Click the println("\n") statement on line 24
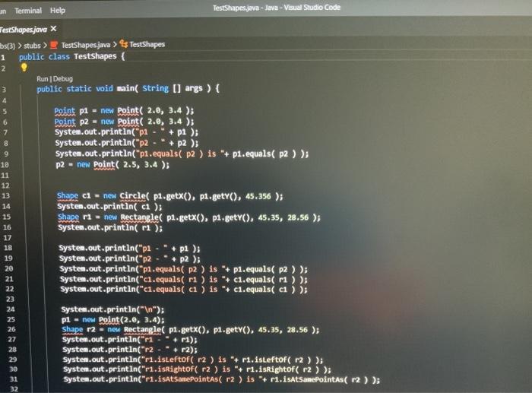This screenshot has height=393, width=532. [x=112, y=309]
